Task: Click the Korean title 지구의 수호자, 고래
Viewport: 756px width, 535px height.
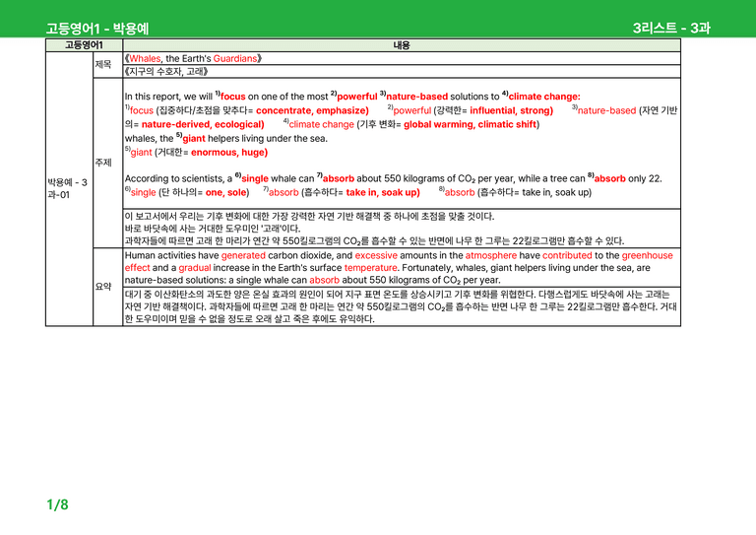Action: point(165,71)
